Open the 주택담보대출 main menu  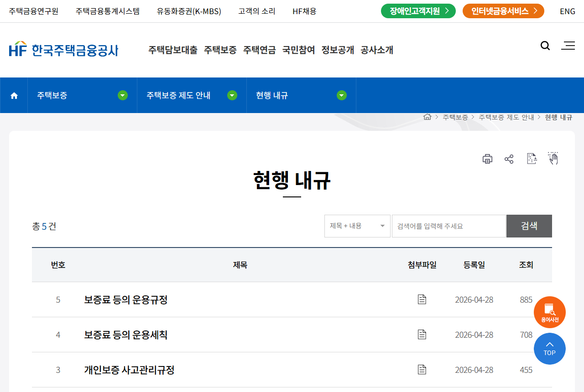pyautogui.click(x=173, y=50)
